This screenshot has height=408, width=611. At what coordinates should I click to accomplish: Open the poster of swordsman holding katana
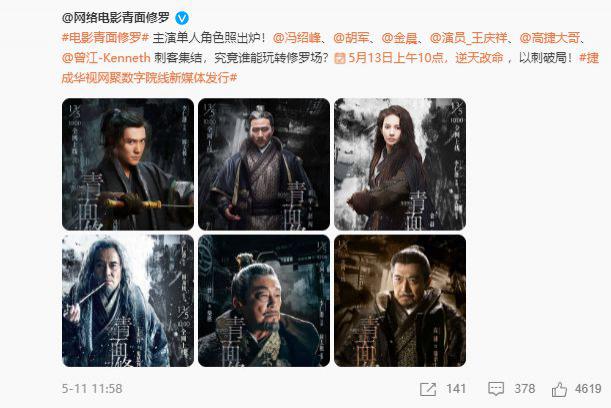(128, 164)
